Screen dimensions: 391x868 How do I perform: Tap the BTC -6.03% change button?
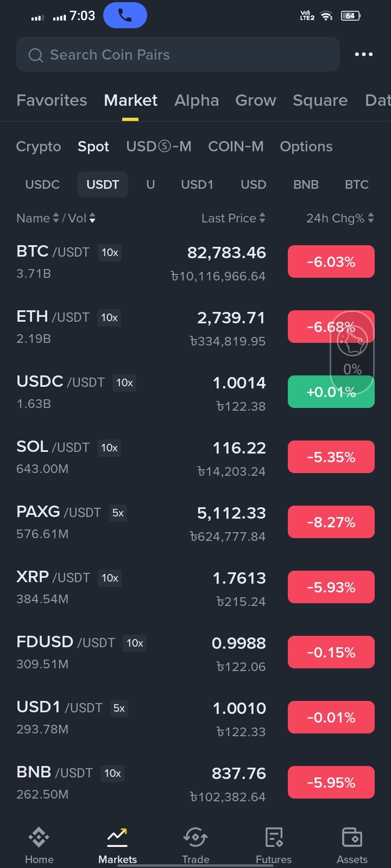pyautogui.click(x=331, y=261)
